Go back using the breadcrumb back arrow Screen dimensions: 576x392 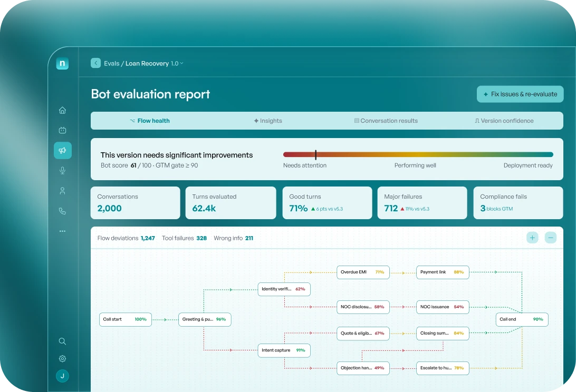click(x=95, y=63)
